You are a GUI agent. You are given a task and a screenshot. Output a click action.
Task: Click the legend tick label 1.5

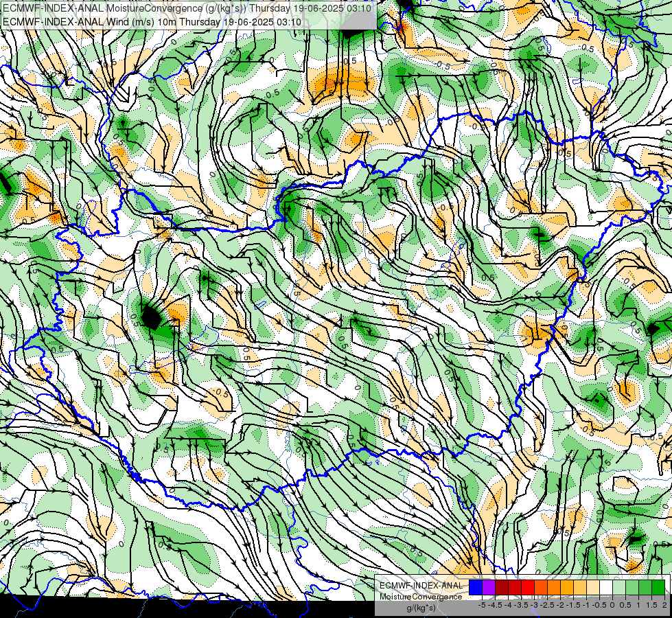(x=651, y=605)
